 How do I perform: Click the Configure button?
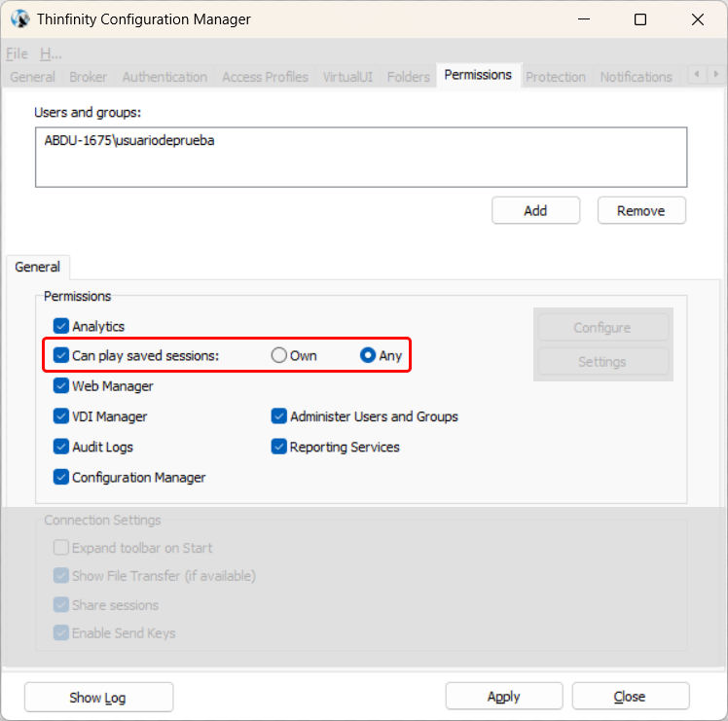(x=603, y=328)
